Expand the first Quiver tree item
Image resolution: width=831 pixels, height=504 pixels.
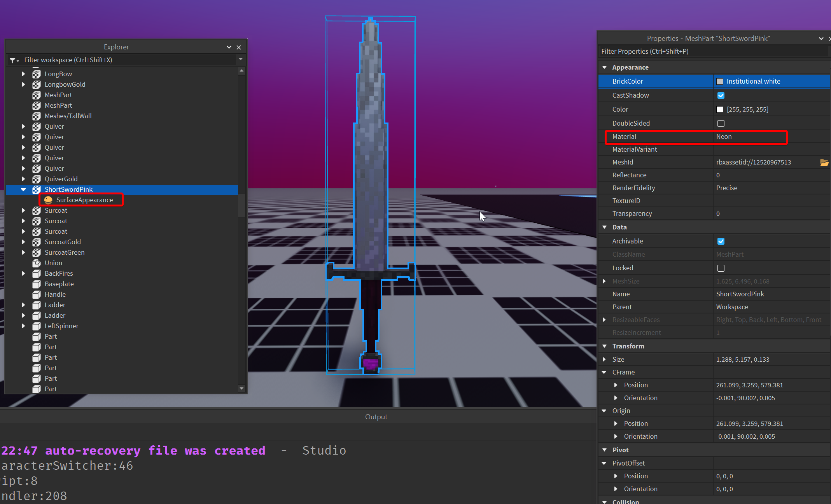24,126
